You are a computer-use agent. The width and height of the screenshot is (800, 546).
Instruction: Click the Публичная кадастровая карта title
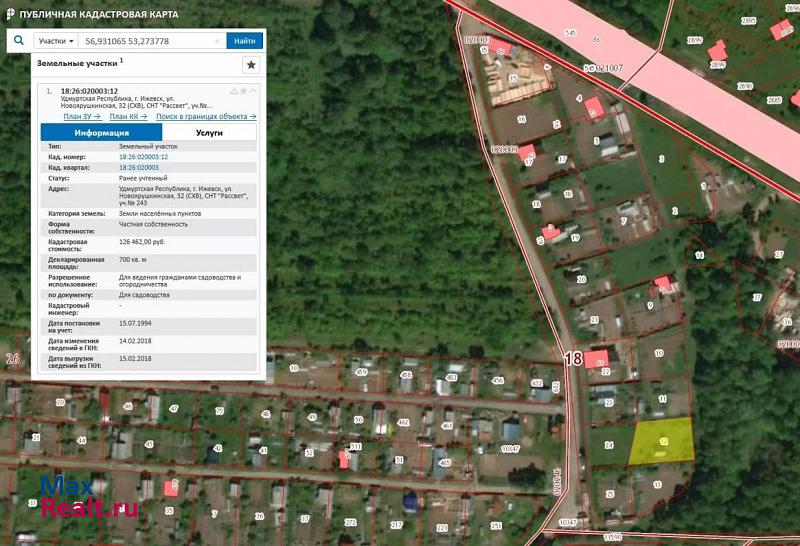99,15
